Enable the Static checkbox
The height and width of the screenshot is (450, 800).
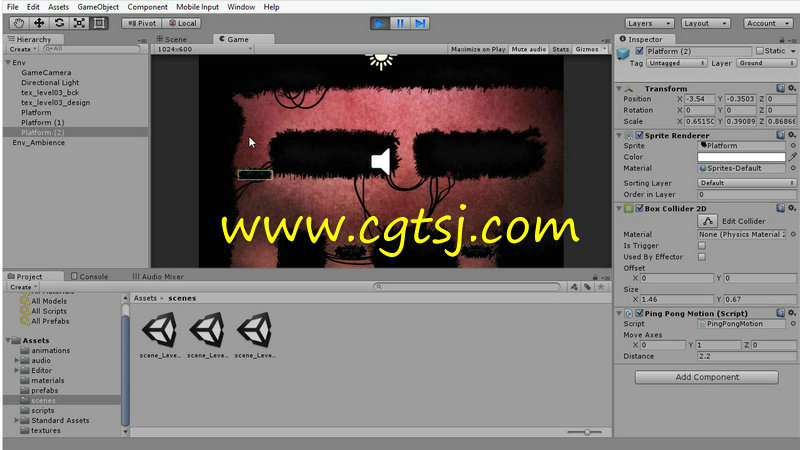(760, 51)
